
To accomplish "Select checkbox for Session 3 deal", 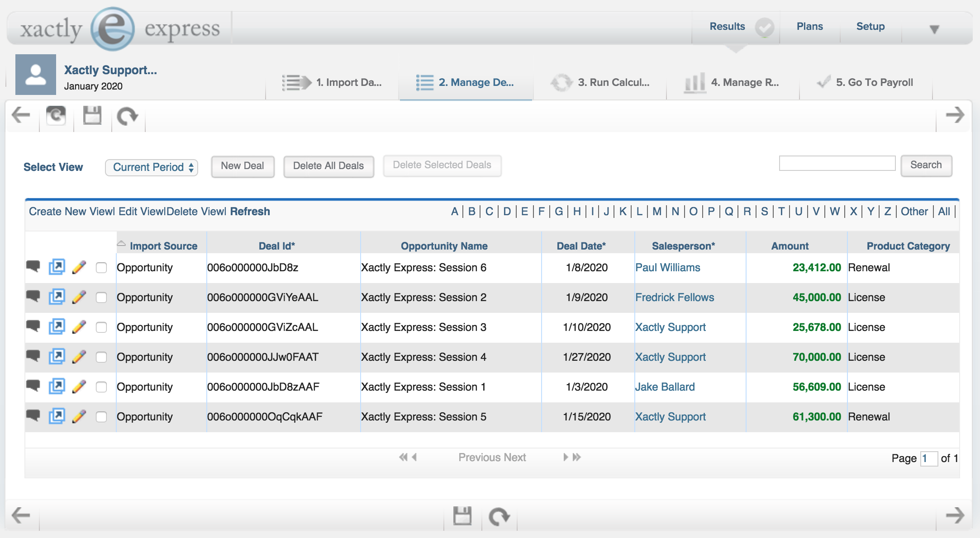I will pos(101,327).
